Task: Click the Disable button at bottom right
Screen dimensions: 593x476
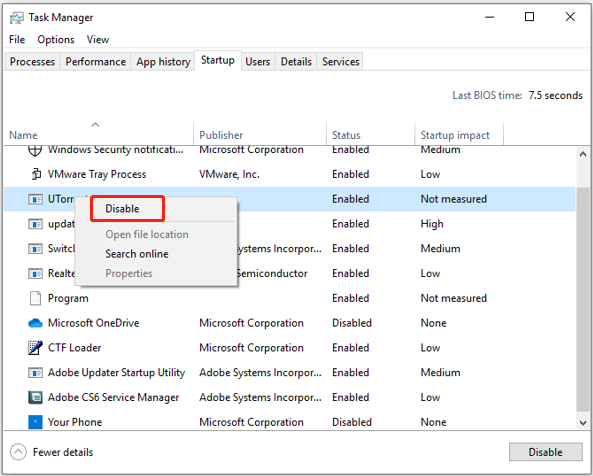Action: (545, 452)
